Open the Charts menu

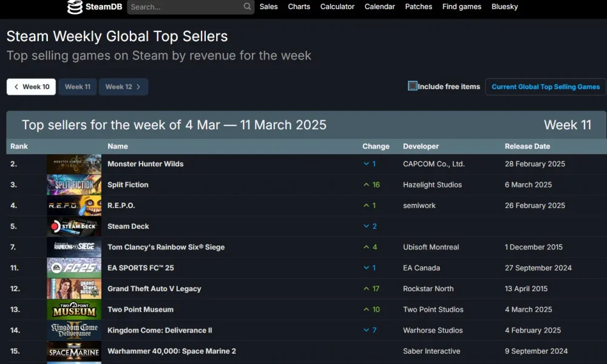tap(299, 7)
